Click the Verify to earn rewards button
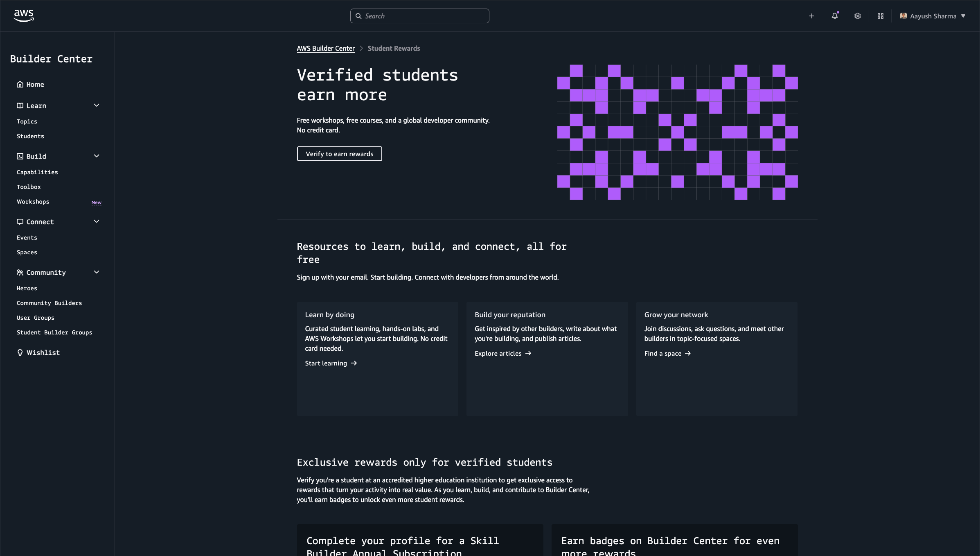Image resolution: width=980 pixels, height=556 pixels. (x=339, y=154)
